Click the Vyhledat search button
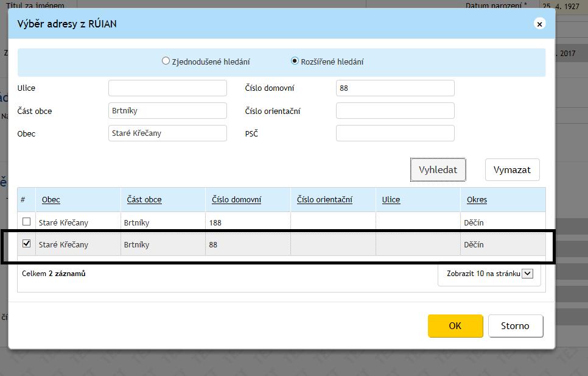Screen dimensions: 588x376 point(438,170)
